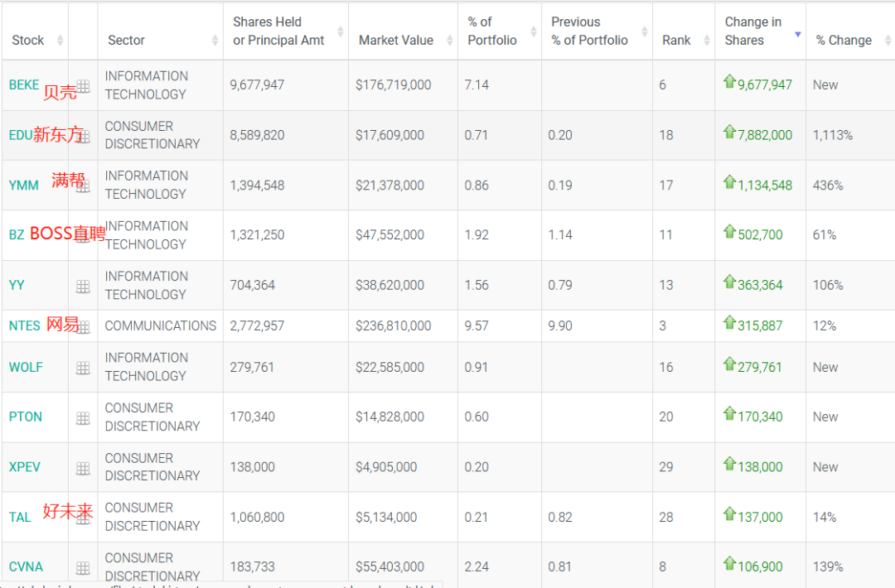Open the grid icon in the CVNA row
Screen dimensions: 895x588
83,567
